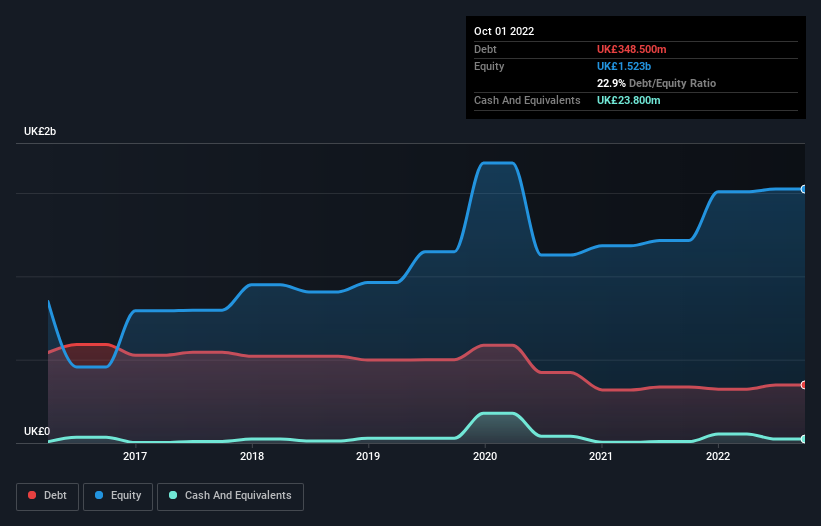
Task: Click the cash value UK£23.800m
Action: tap(628, 100)
